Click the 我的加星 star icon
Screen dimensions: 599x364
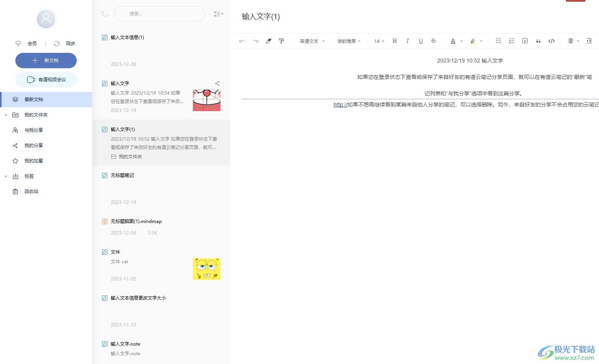tap(15, 161)
